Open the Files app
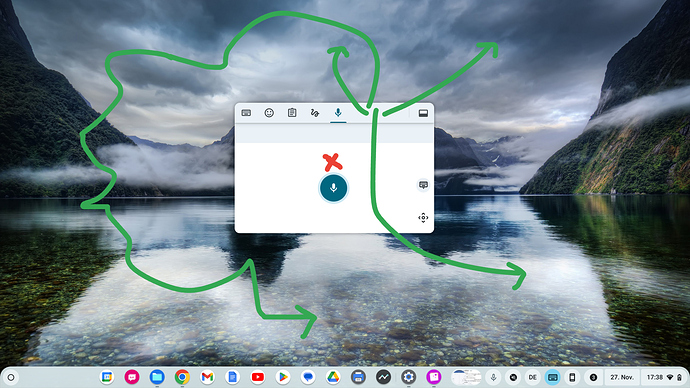 click(x=157, y=377)
